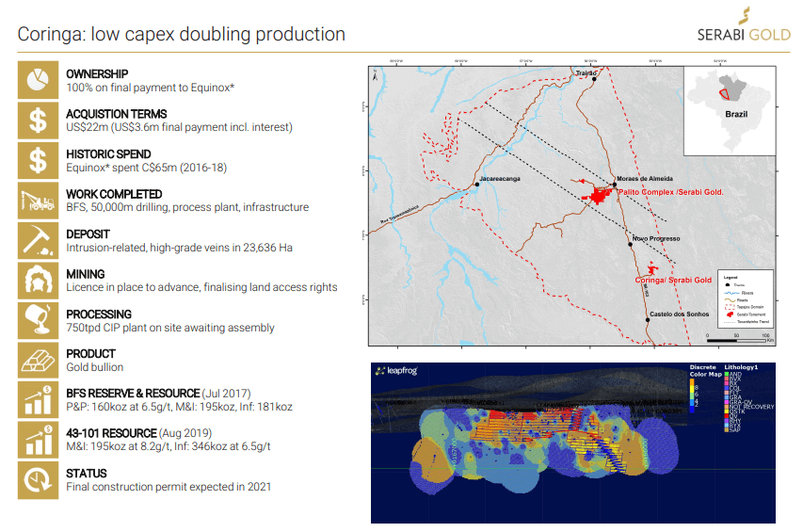The height and width of the screenshot is (532, 803).
Task: Select the gold bars Product icon
Action: (x=38, y=361)
